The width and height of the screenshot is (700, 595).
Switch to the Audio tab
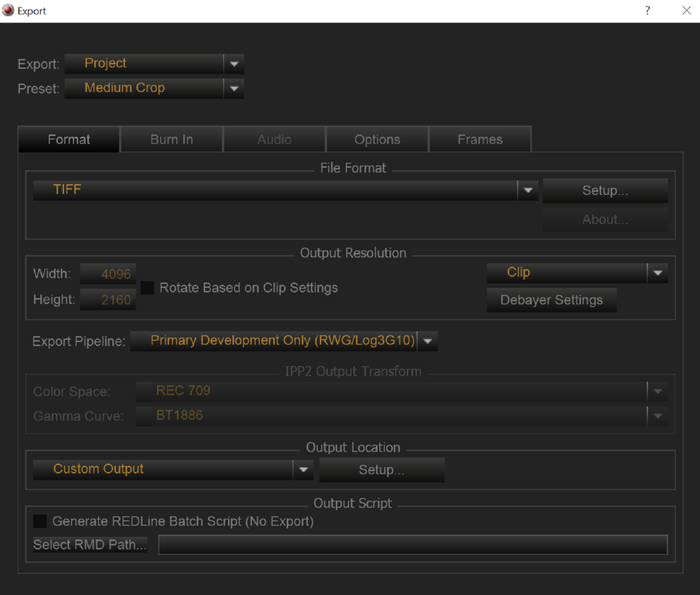pyautogui.click(x=274, y=139)
